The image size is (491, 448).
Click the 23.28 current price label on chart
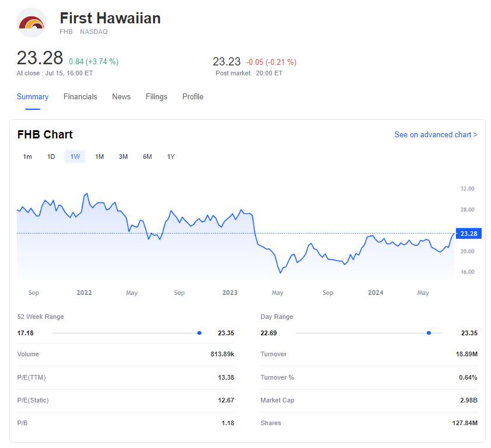[468, 234]
